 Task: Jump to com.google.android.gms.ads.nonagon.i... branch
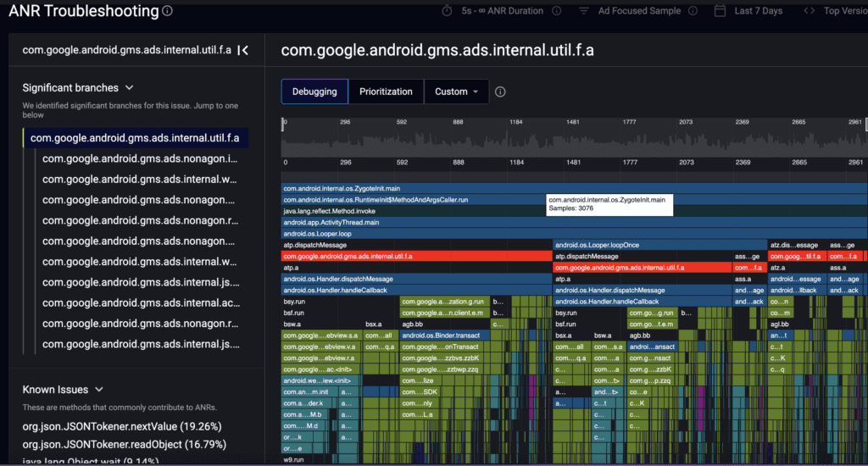click(x=140, y=158)
